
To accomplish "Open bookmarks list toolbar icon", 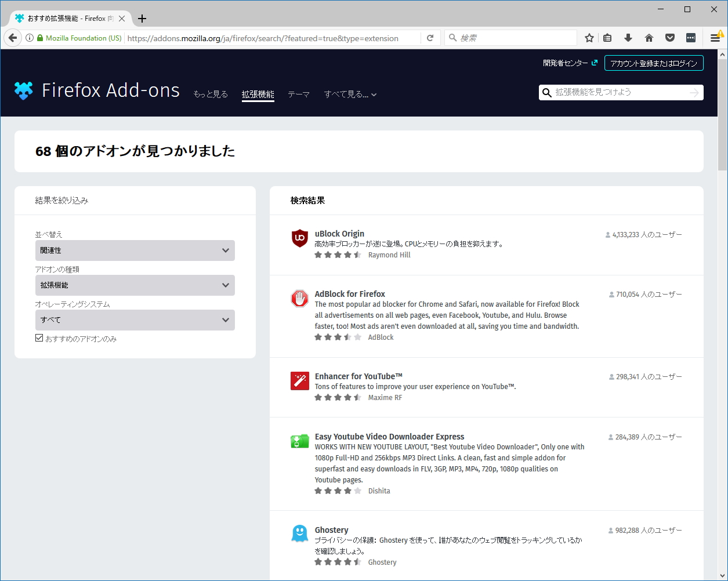I will click(607, 38).
